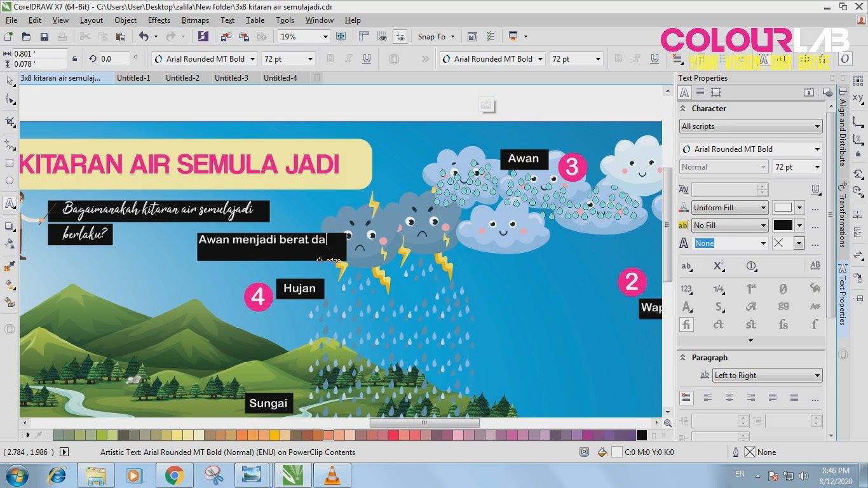The width and height of the screenshot is (868, 488).
Task: Click the Import icon in the toolbar
Action: (226, 37)
